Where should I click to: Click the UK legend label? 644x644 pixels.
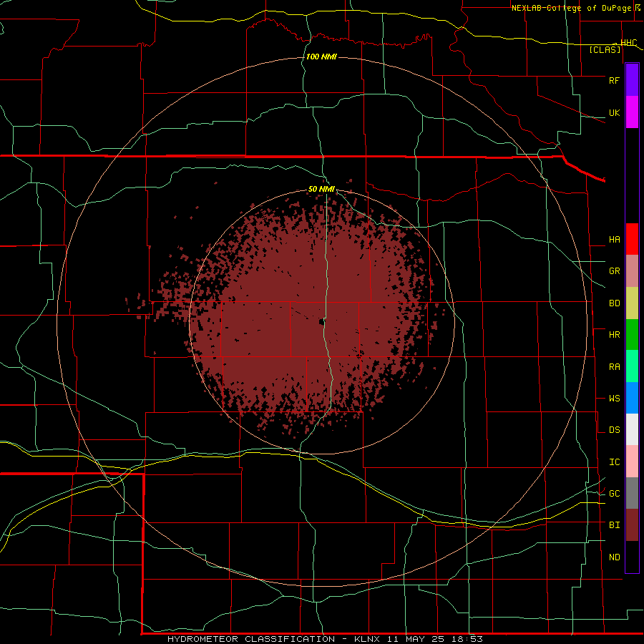pos(614,112)
